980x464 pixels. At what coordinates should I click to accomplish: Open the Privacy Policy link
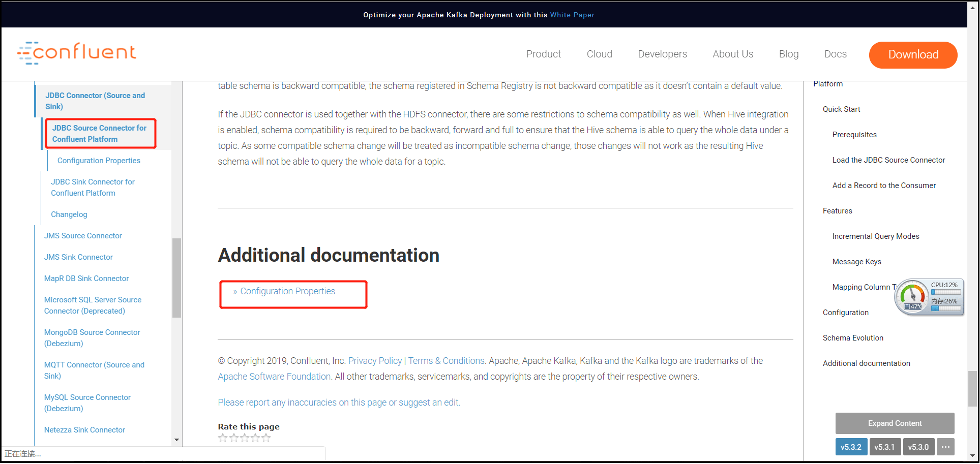click(x=375, y=360)
